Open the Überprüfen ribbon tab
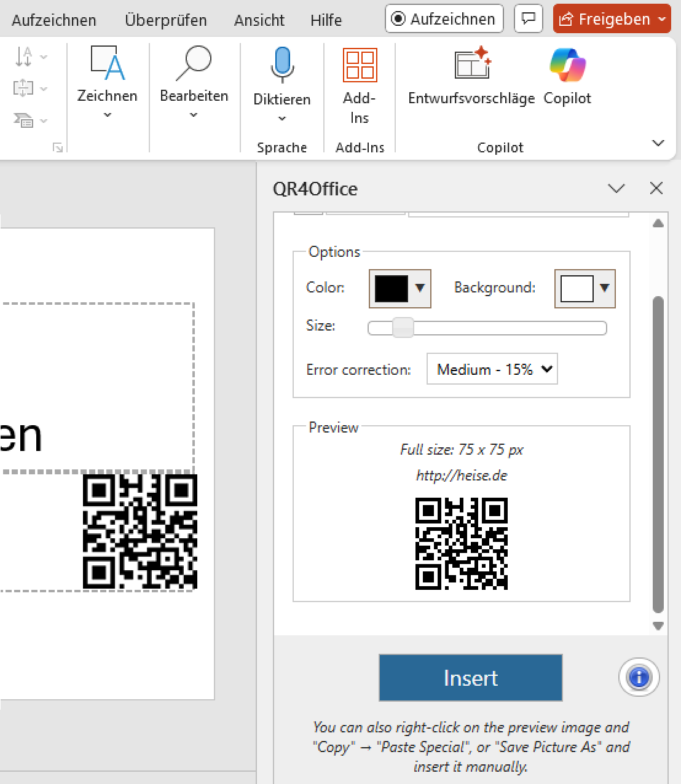 pos(165,20)
